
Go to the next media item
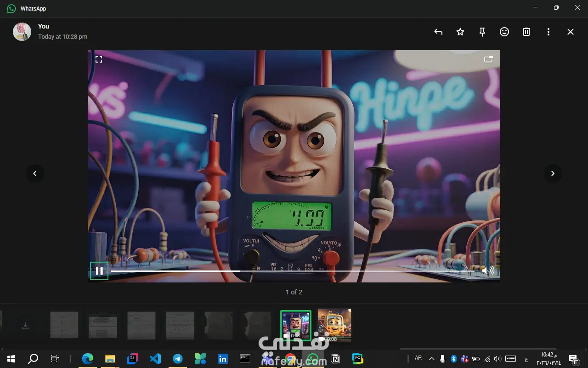tap(553, 173)
